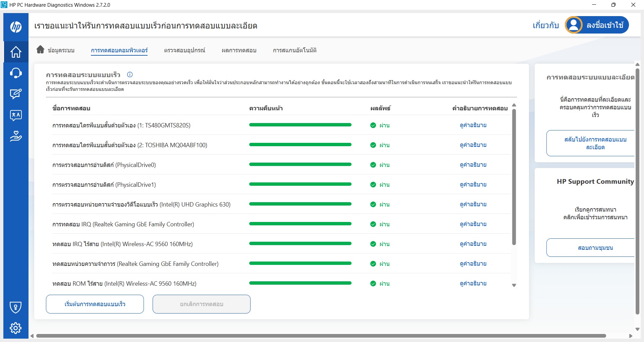Click the ความคืบหน้า column header
Image resolution: width=644 pixels, height=342 pixels.
click(x=266, y=108)
